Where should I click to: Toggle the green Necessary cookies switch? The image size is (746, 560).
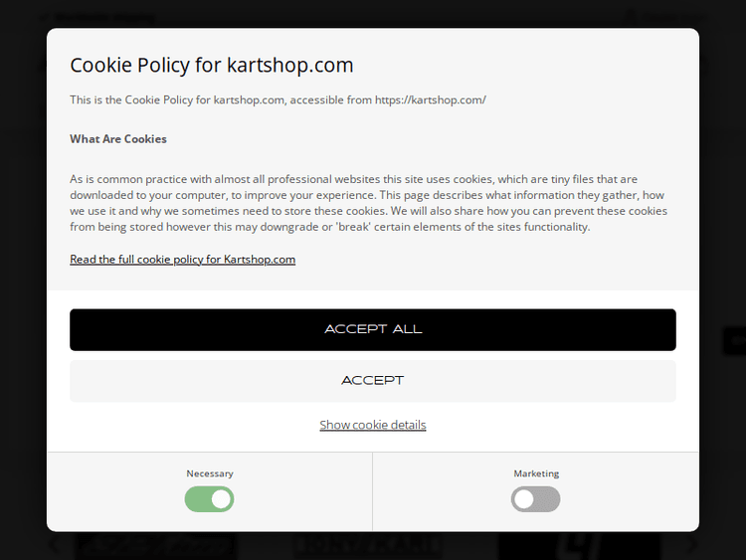point(209,499)
